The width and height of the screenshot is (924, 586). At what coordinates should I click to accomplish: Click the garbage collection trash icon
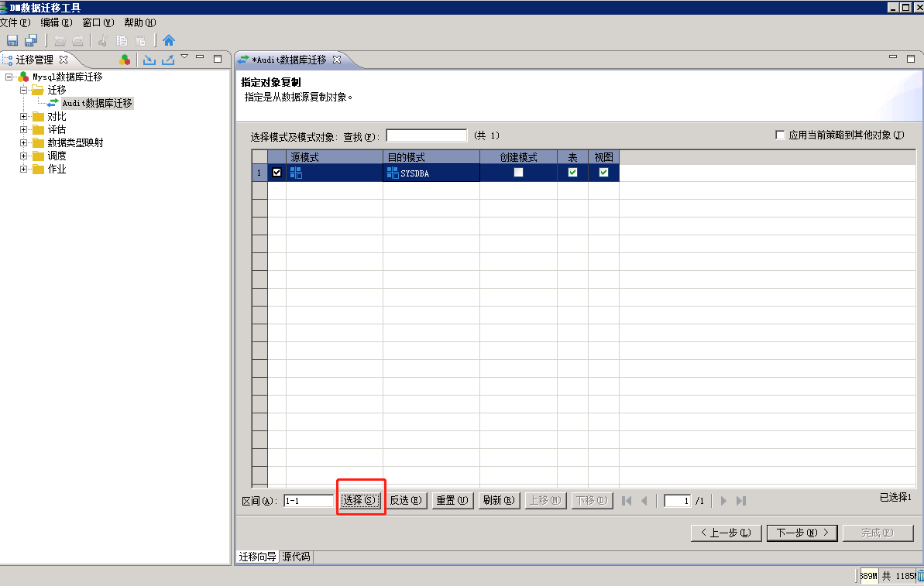(x=920, y=575)
